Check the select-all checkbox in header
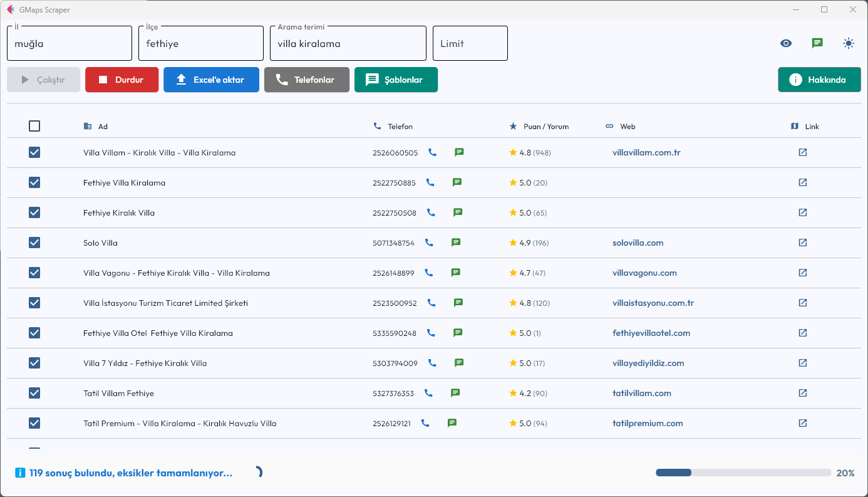The width and height of the screenshot is (868, 497). [34, 126]
